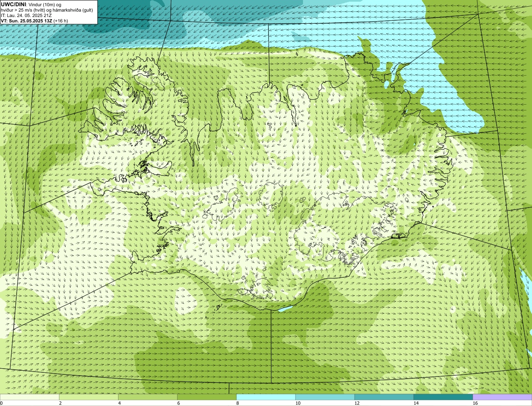The width and height of the screenshot is (532, 406).
Task: Click the '0' scale label
Action: click(x=1, y=403)
